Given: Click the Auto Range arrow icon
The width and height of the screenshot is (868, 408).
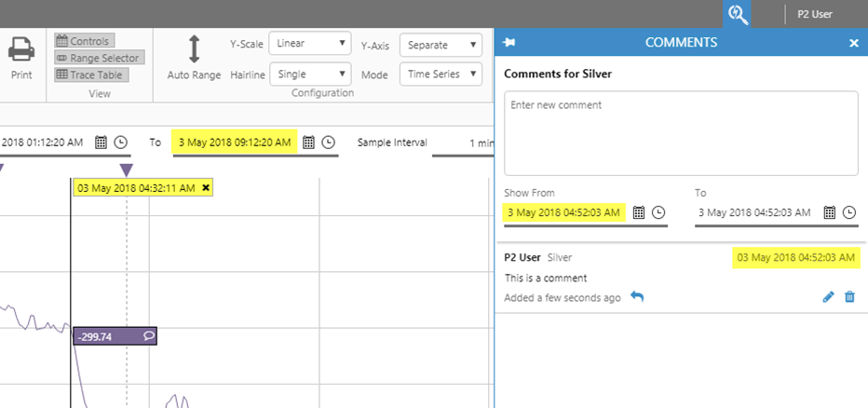Looking at the screenshot, I should click(x=194, y=50).
